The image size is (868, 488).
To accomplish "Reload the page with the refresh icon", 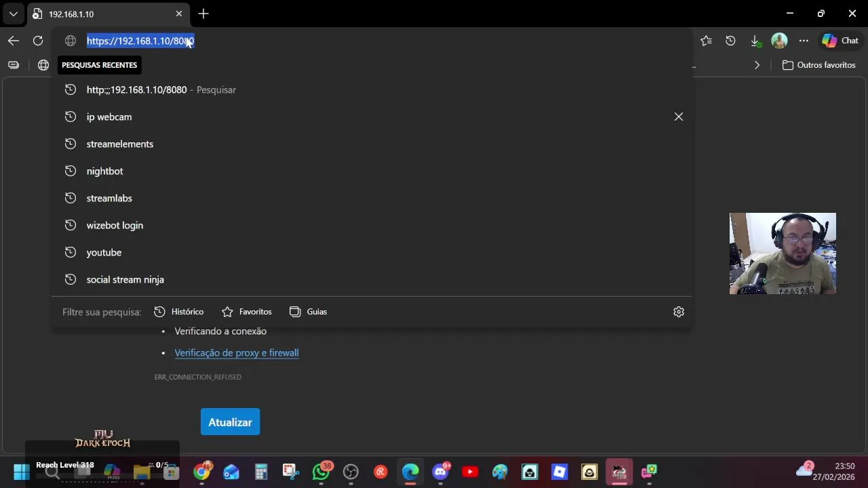I will (38, 41).
